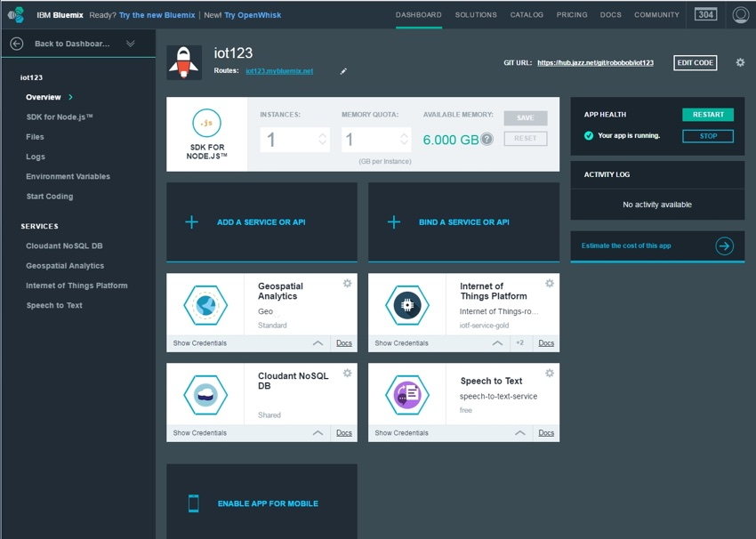Select Speech to Text in sidebar services
The width and height of the screenshot is (756, 539).
pos(54,305)
